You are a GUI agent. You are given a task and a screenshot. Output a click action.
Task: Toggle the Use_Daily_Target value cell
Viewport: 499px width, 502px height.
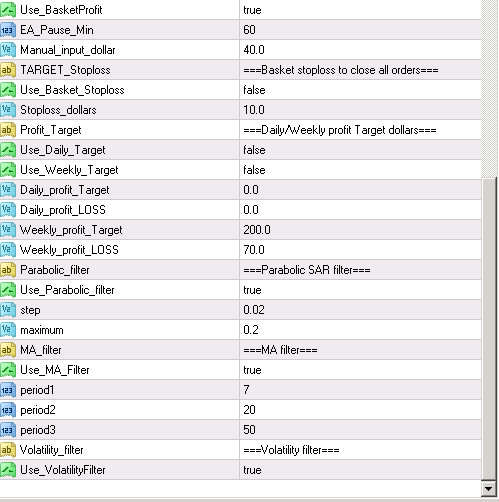(360, 150)
